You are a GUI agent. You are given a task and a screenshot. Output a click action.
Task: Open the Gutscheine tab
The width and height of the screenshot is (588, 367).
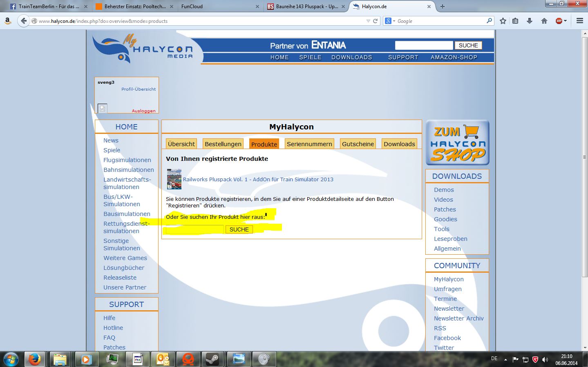click(x=358, y=144)
